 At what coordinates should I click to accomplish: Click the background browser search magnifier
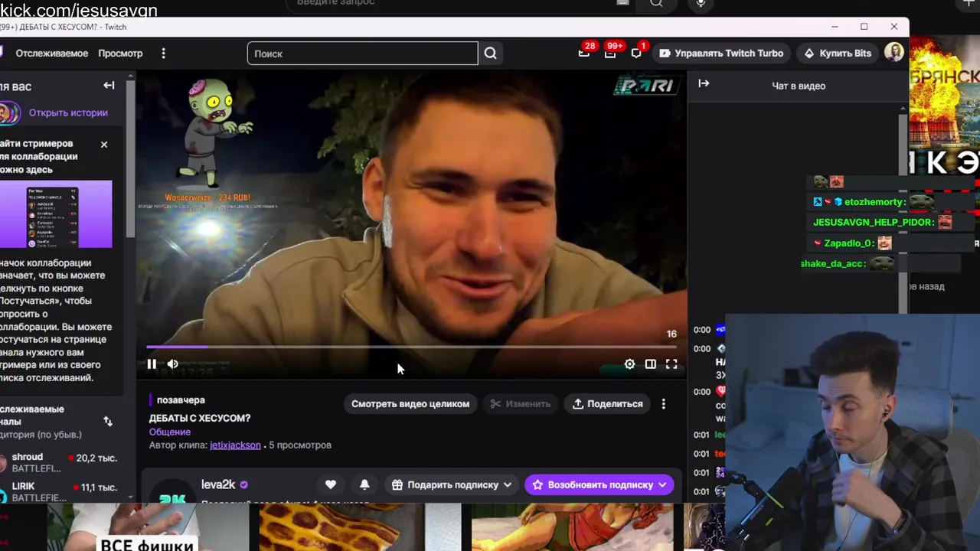tap(656, 4)
